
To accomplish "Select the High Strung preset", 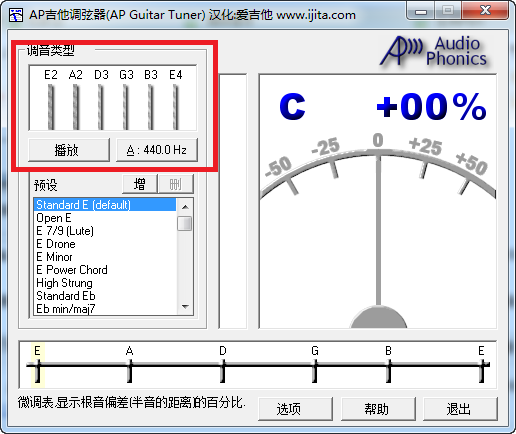I will tap(105, 283).
